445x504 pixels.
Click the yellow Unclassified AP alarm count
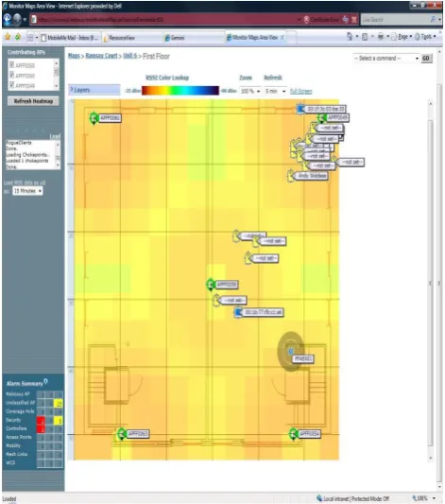click(x=59, y=404)
